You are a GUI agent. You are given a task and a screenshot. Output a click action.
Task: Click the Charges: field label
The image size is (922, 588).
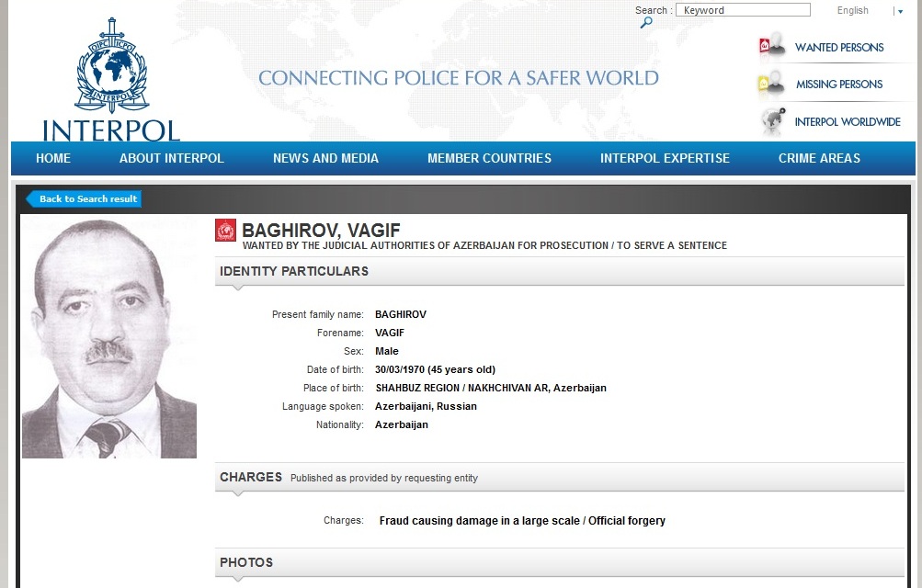pos(344,520)
